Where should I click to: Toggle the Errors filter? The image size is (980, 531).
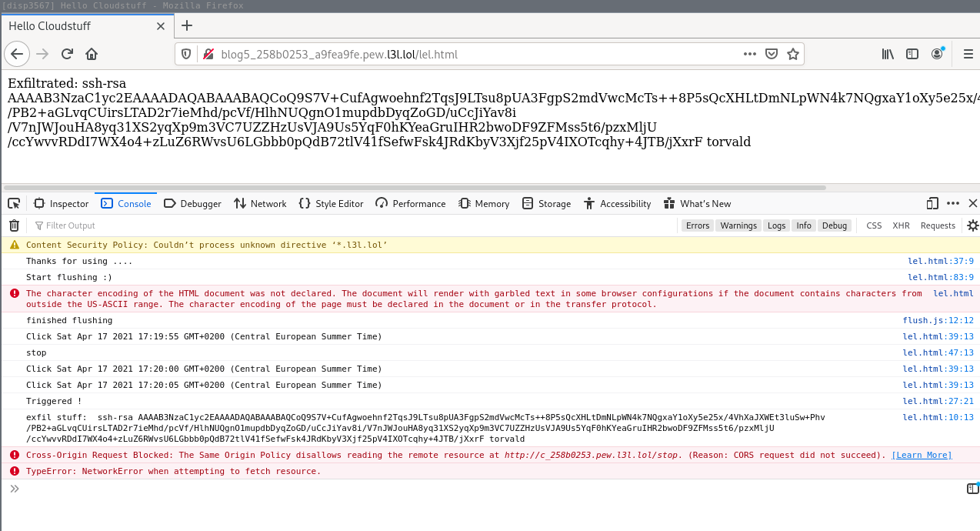(x=698, y=225)
